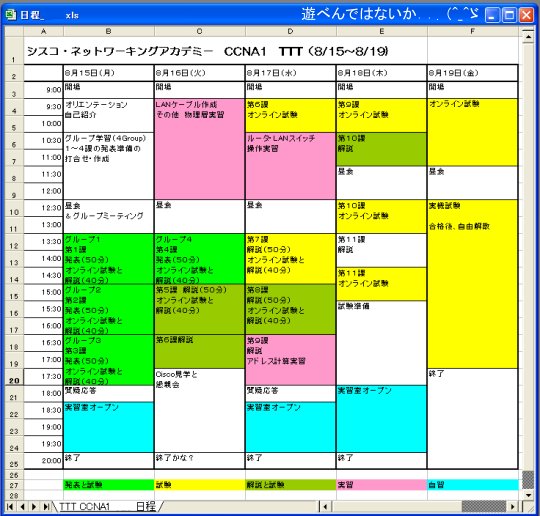Click the horizontal scrollbar thumb

(x=484, y=506)
